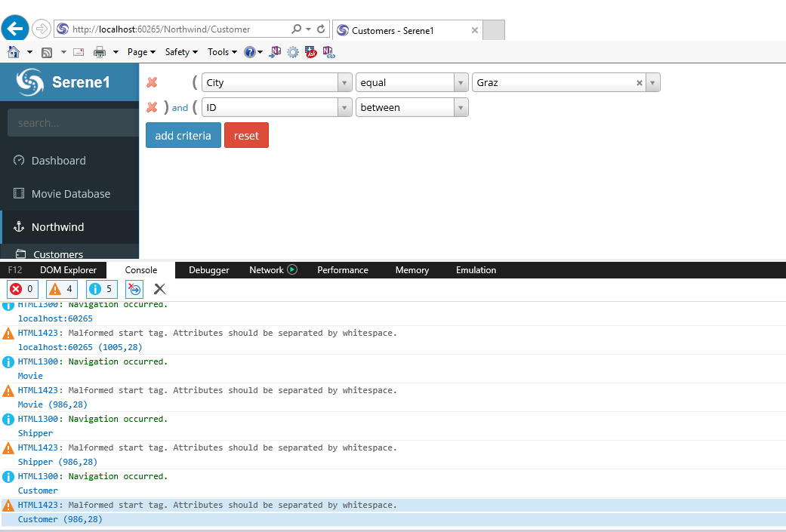Click the add criteria button
The width and height of the screenshot is (786, 532).
point(183,135)
